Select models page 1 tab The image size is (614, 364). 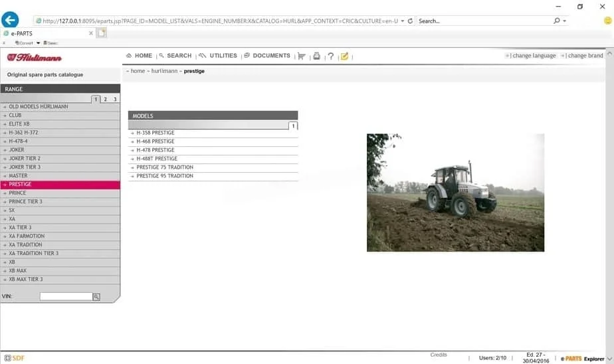293,126
